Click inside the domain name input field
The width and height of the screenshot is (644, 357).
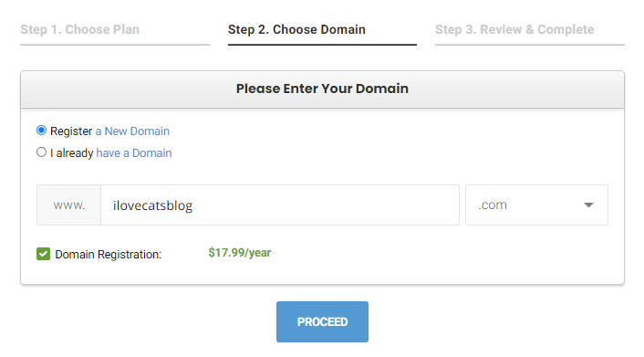click(x=280, y=205)
